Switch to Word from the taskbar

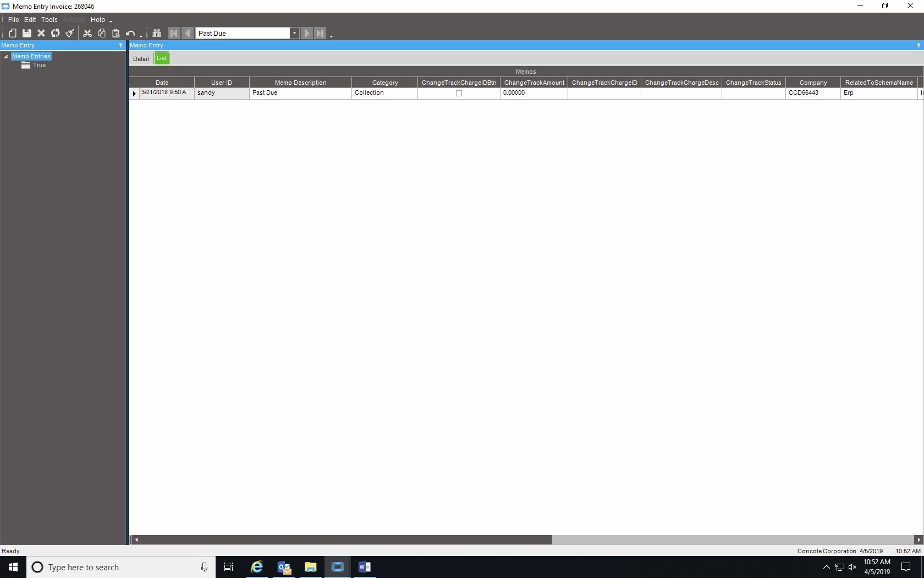365,567
